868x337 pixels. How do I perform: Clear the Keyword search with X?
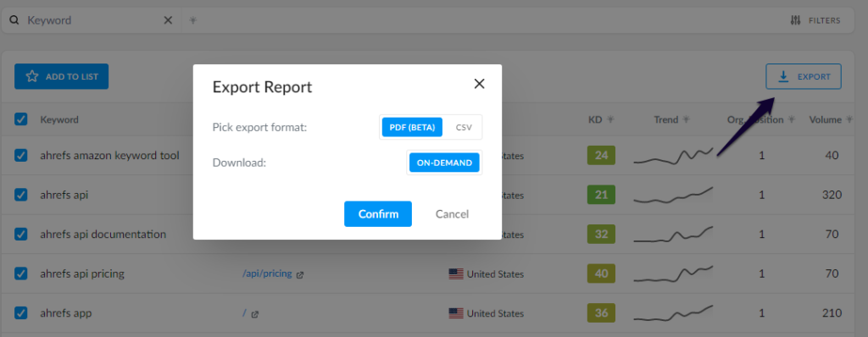tap(169, 20)
